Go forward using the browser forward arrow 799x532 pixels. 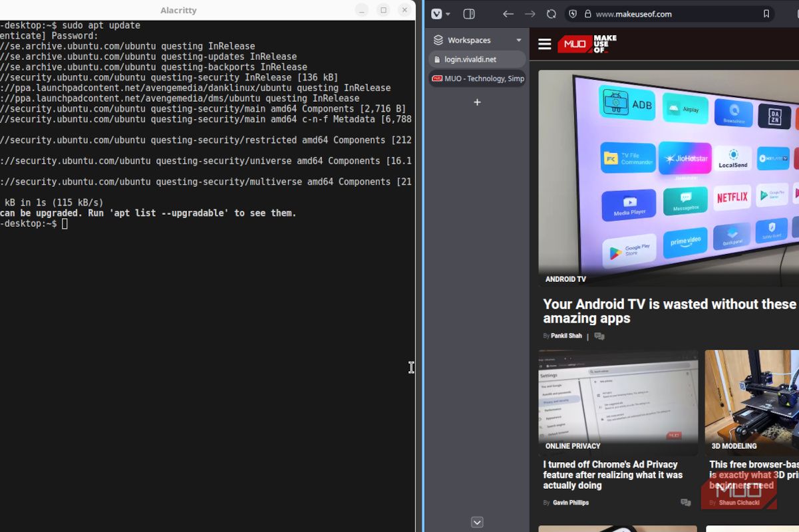coord(530,14)
